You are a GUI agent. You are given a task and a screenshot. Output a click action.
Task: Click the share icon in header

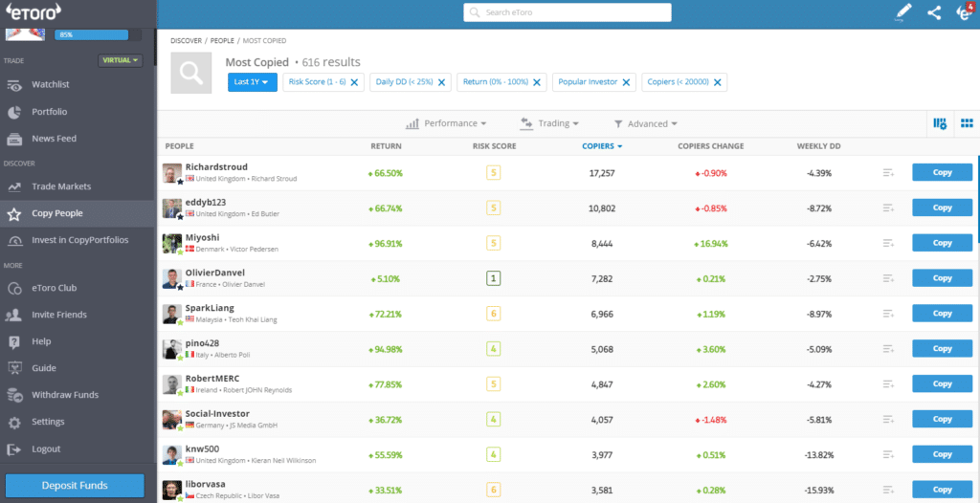coord(934,12)
